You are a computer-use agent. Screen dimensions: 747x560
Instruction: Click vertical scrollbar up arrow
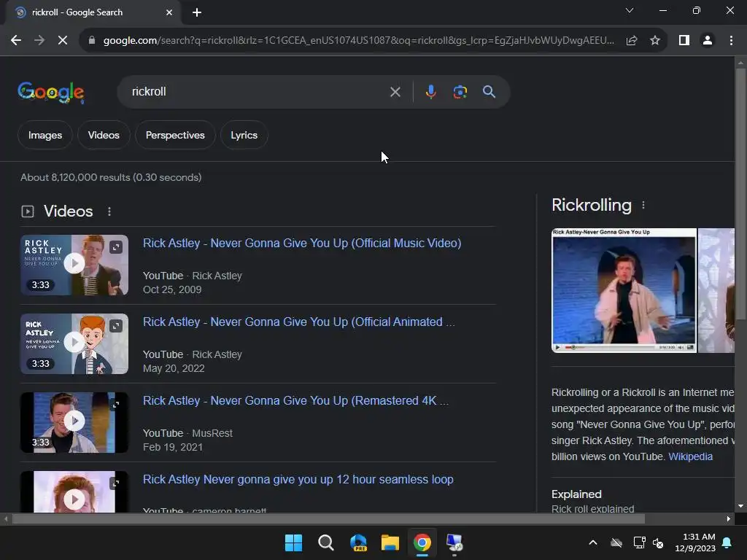point(740,63)
